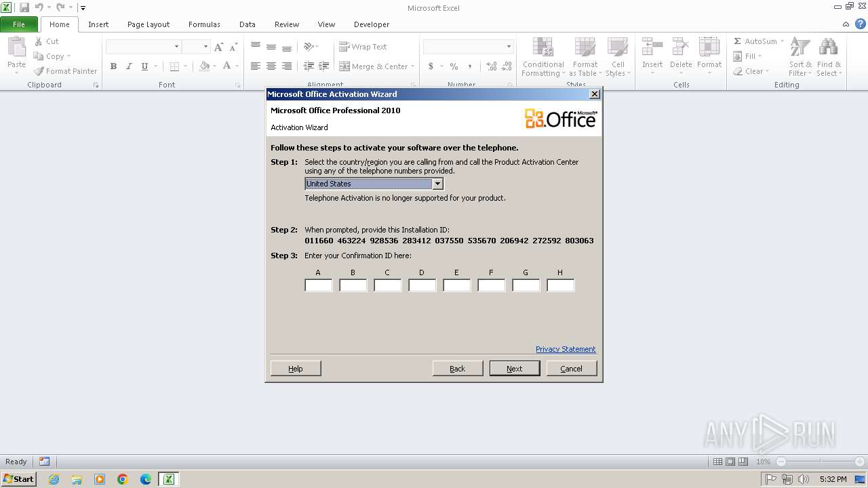Click Confirmation ID field H

(560, 285)
